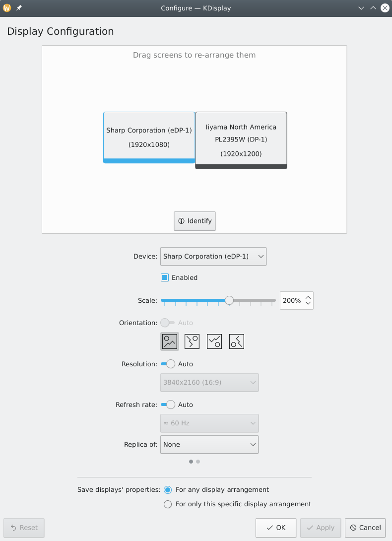392x541 pixels.
Task: Choose the flipped landscape orientation icon
Action: pyautogui.click(x=214, y=341)
